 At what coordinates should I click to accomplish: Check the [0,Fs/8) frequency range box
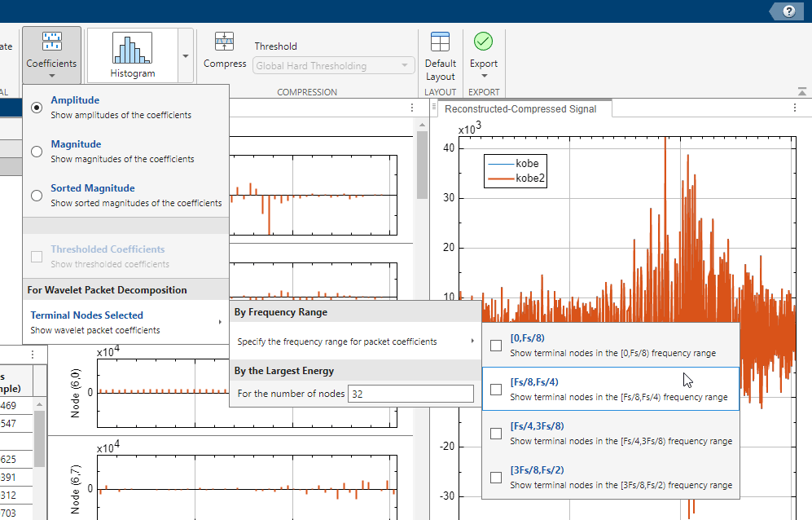tap(496, 346)
